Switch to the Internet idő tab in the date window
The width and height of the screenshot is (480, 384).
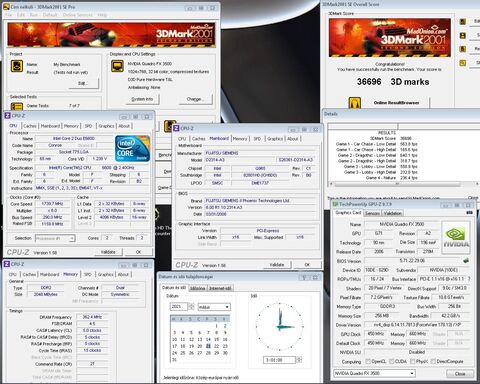pyautogui.click(x=220, y=288)
